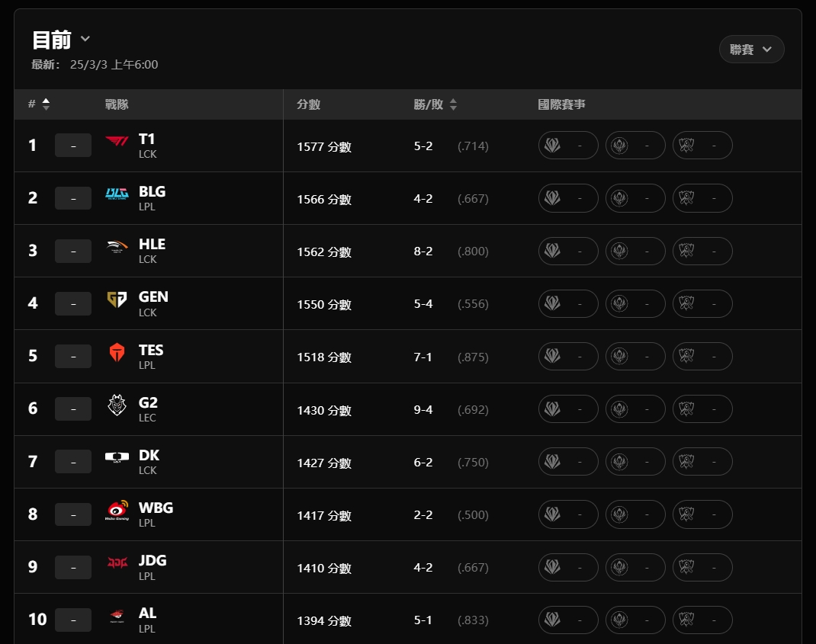Expand the 目前 date dropdown chevron
Screen dimensions: 816x644
[85, 39]
